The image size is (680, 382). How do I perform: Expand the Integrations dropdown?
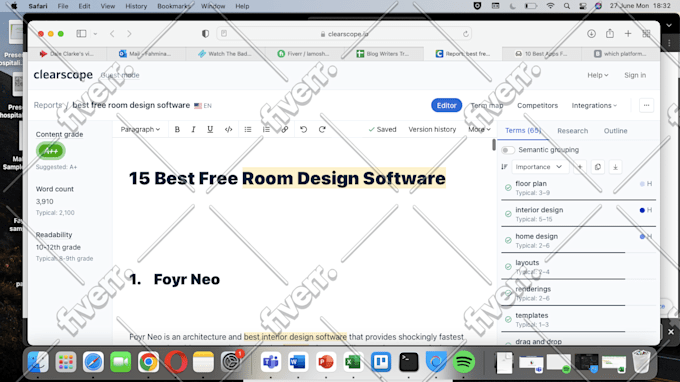point(594,105)
